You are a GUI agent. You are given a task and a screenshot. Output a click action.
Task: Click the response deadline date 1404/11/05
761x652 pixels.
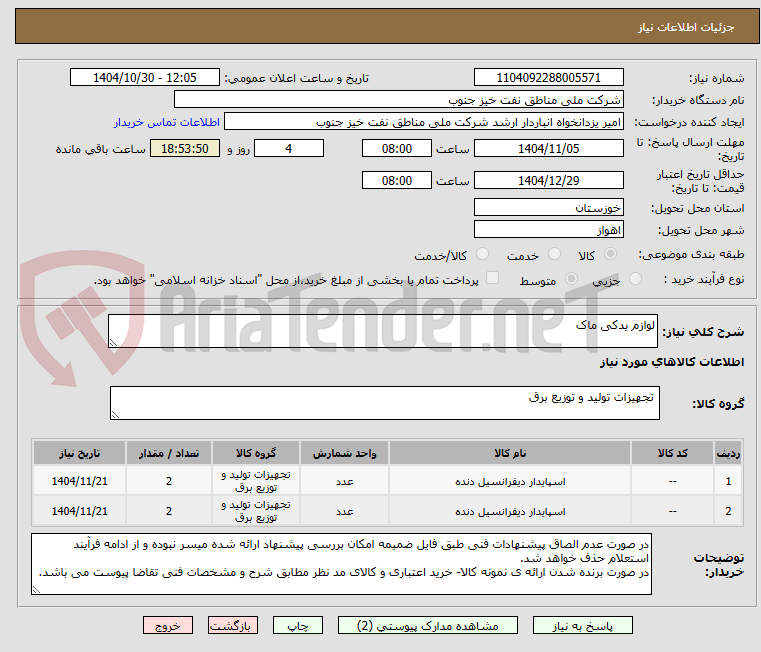(548, 148)
